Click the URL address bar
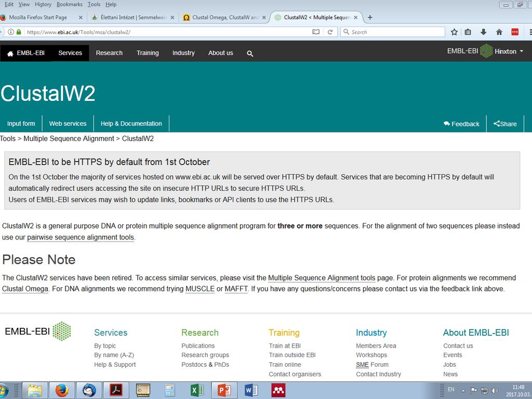The width and height of the screenshot is (532, 399). click(167, 32)
